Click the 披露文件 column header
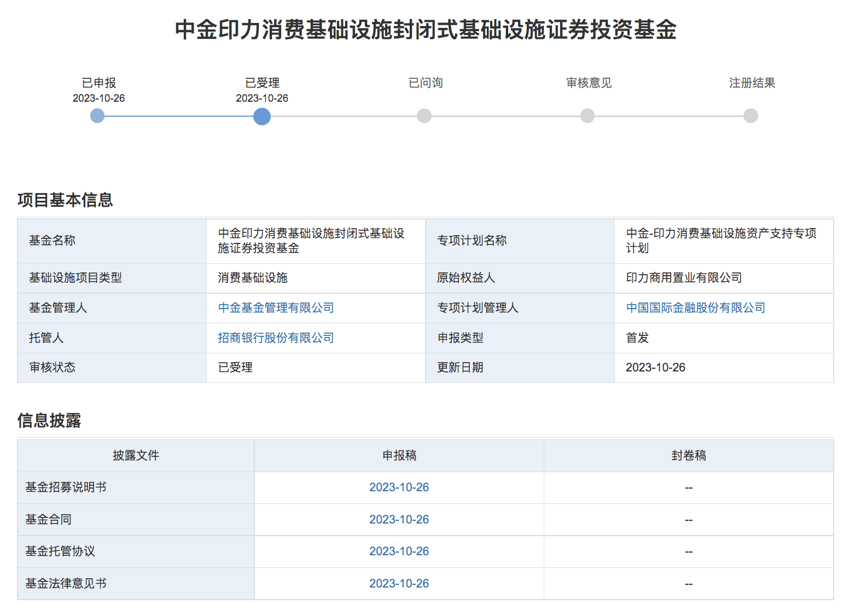Screen dimensions: 849x616 (136, 455)
